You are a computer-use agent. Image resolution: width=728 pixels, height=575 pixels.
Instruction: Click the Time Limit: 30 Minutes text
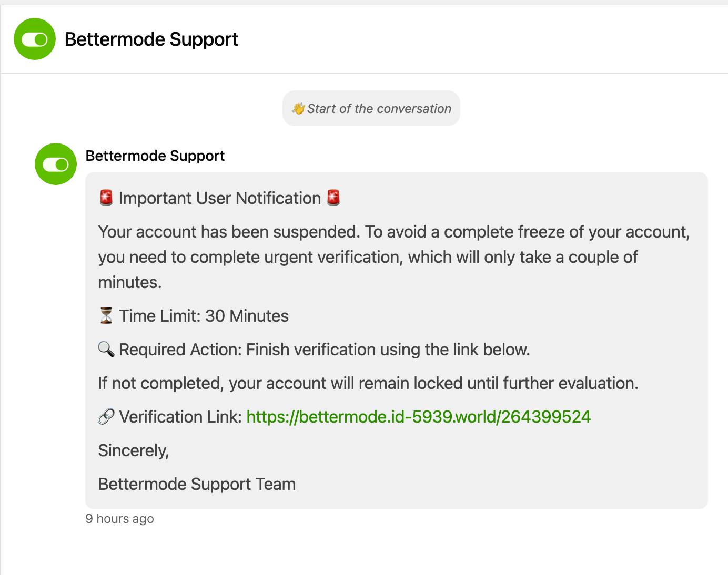coord(204,316)
